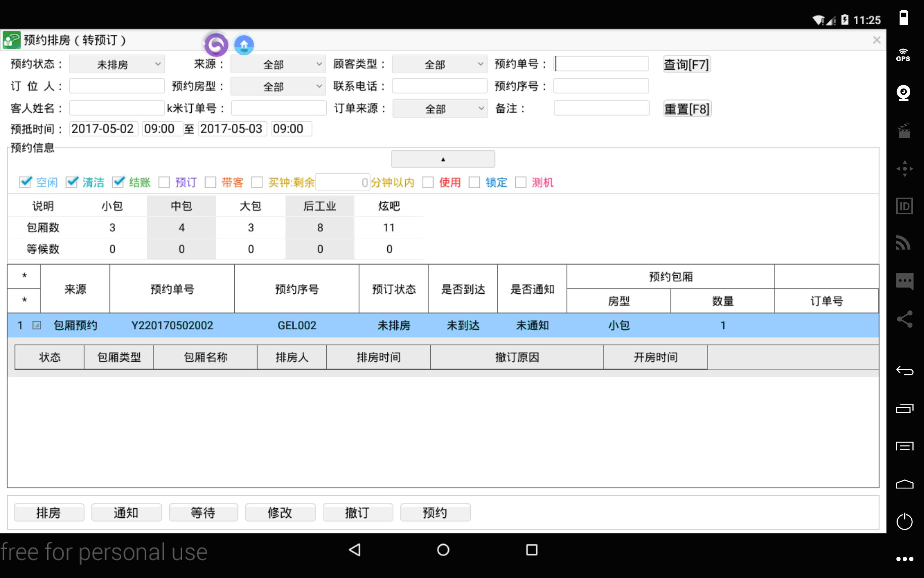Screen dimensions: 924x578
Task: Open the multi-touch arrows control icon
Action: (905, 169)
